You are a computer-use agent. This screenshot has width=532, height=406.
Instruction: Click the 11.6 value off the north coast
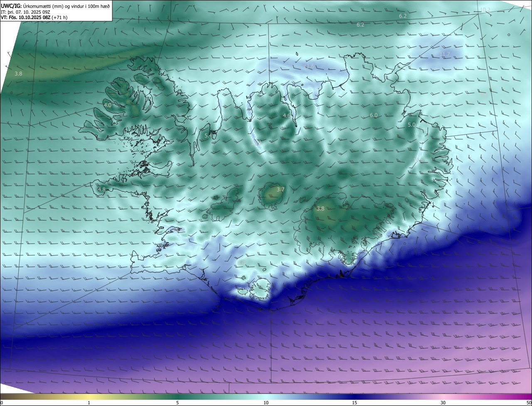pyautogui.click(x=309, y=66)
